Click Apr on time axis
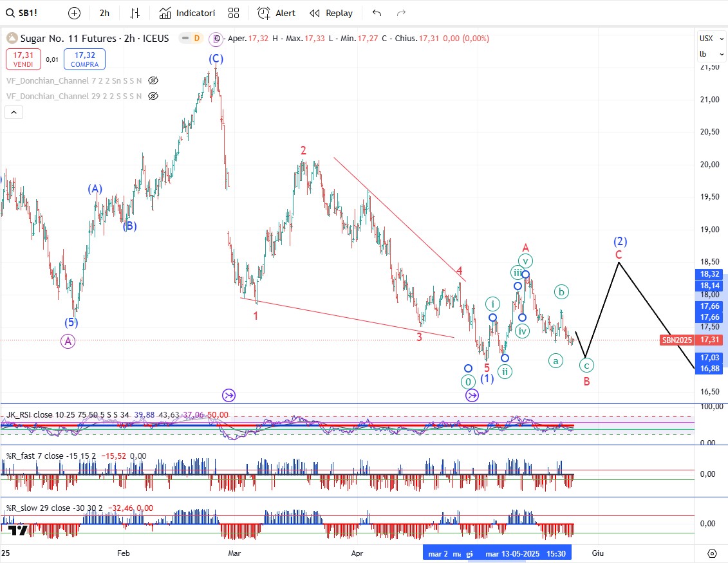This screenshot has height=563, width=728. click(x=357, y=553)
